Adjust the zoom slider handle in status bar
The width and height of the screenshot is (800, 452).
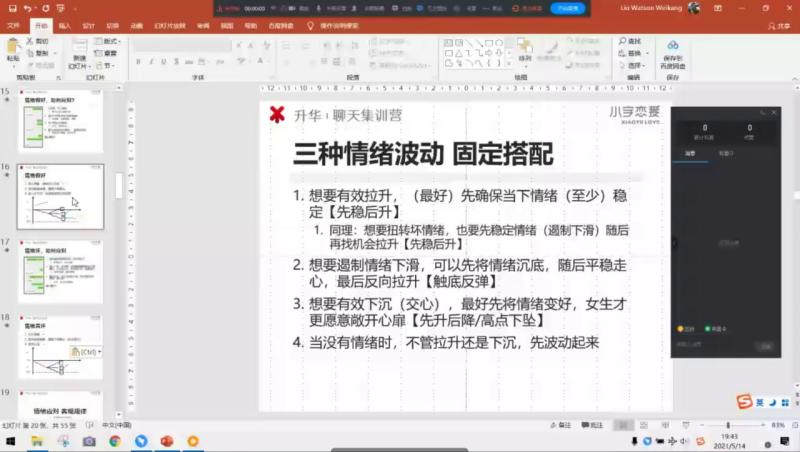[728, 425]
